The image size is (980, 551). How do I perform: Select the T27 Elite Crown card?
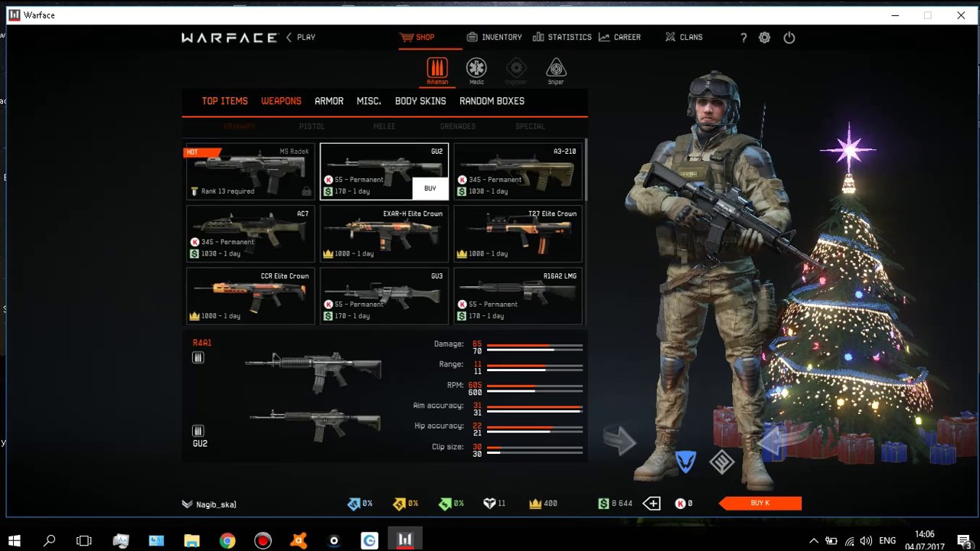click(518, 233)
